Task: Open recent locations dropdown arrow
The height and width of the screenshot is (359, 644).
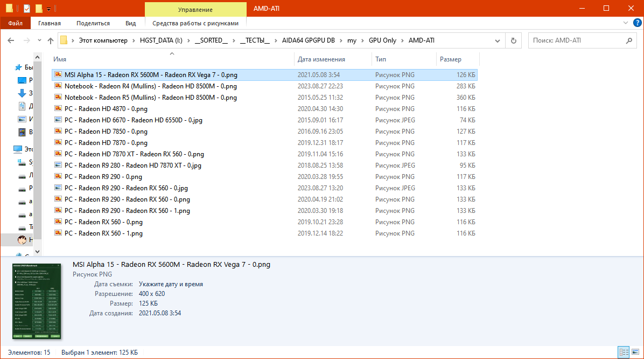Action: pyautogui.click(x=39, y=40)
